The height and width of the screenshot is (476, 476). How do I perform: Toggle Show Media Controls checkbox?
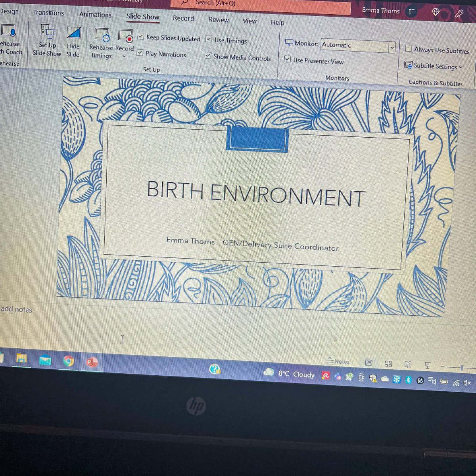tap(208, 56)
